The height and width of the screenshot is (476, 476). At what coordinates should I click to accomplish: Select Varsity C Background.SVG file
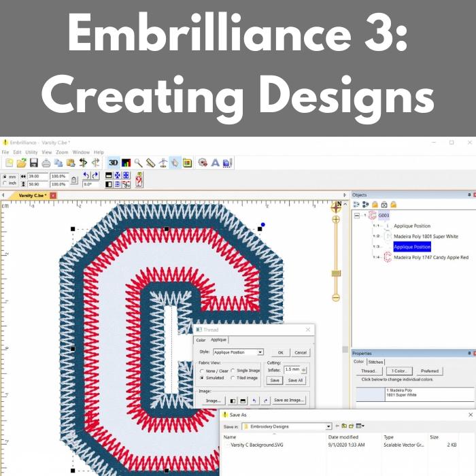tap(257, 445)
